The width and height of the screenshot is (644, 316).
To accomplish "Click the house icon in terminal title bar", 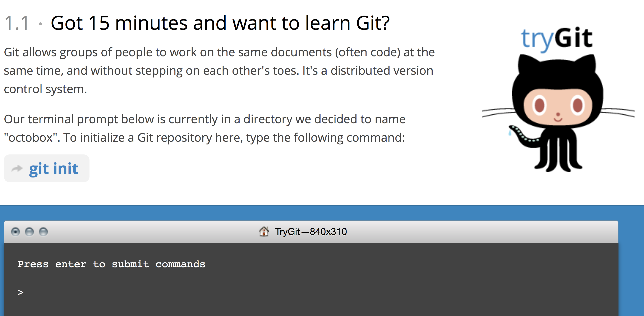I will pos(264,231).
